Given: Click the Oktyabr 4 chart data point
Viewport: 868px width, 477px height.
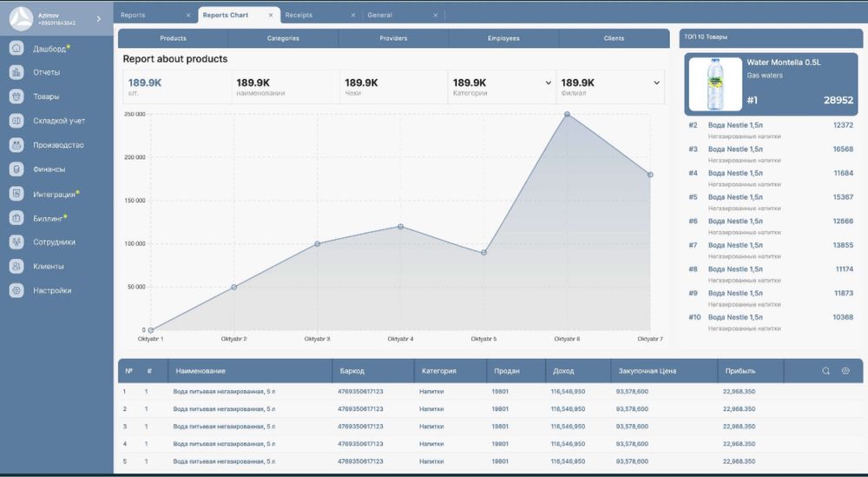Looking at the screenshot, I should pyautogui.click(x=400, y=227).
